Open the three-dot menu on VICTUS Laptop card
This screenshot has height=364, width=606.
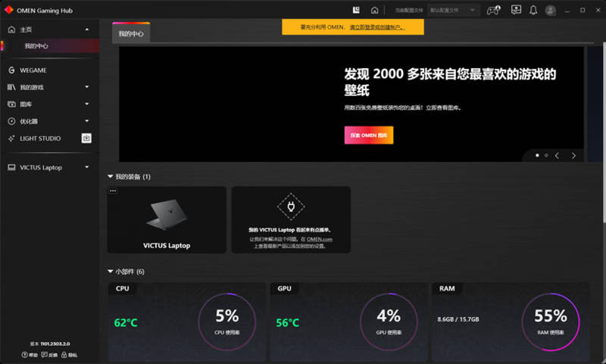click(113, 191)
